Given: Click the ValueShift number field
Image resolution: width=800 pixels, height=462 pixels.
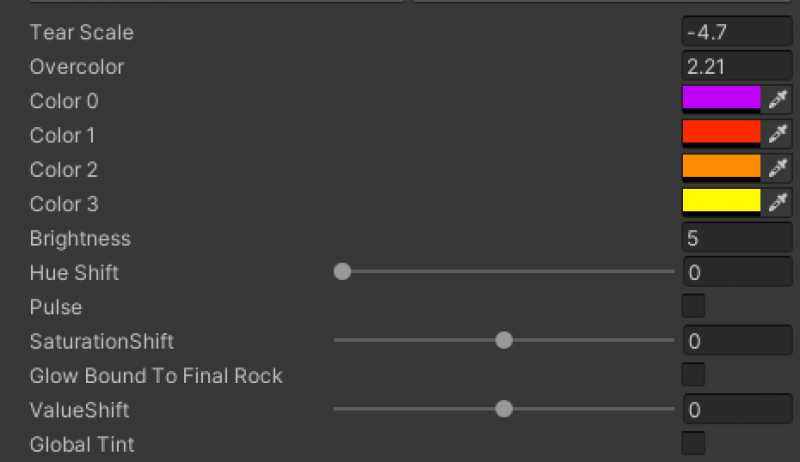Looking at the screenshot, I should pyautogui.click(x=736, y=409).
